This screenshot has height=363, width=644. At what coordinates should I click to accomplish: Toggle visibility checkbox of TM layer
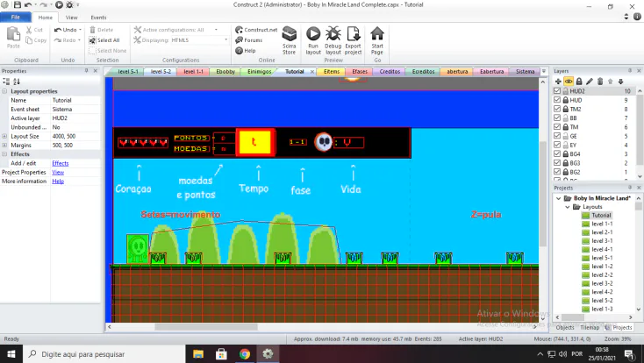click(x=557, y=127)
